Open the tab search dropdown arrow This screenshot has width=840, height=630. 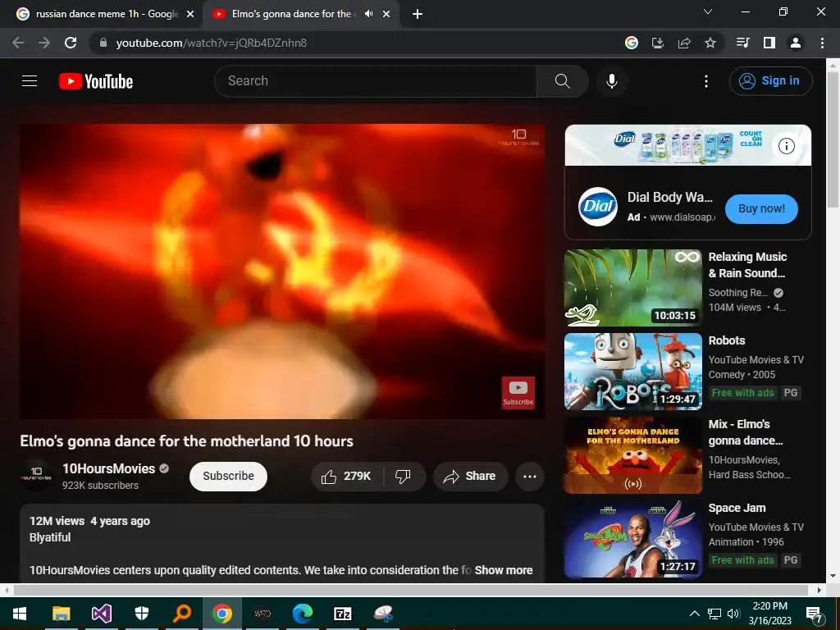click(x=708, y=11)
